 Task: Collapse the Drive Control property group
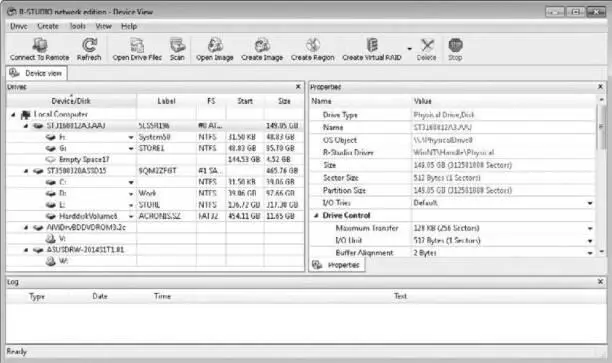click(317, 215)
